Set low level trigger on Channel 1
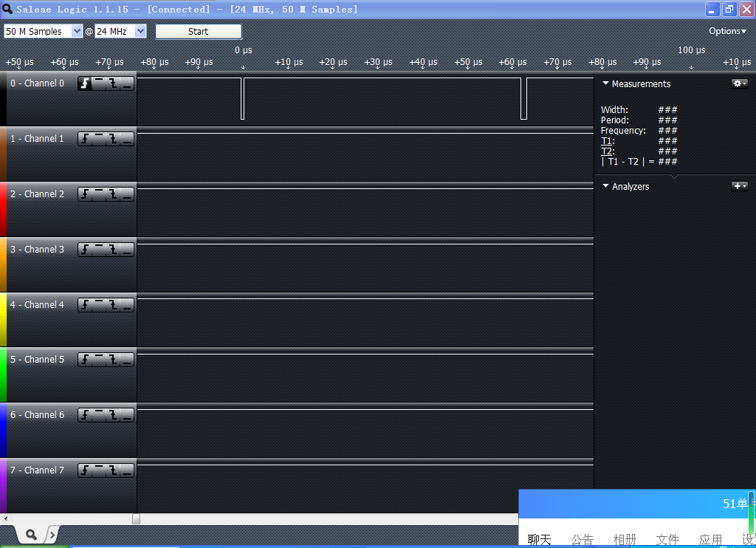The image size is (756, 548). (127, 139)
